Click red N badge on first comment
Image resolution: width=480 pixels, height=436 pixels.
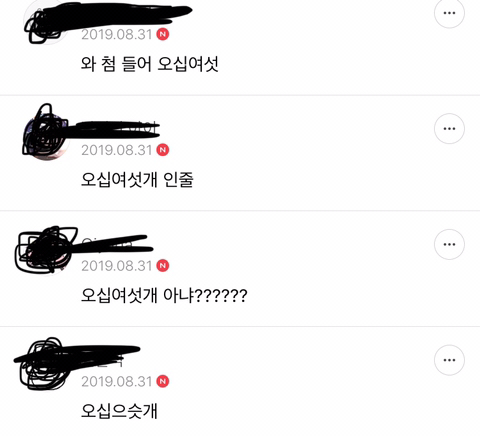pyautogui.click(x=163, y=34)
